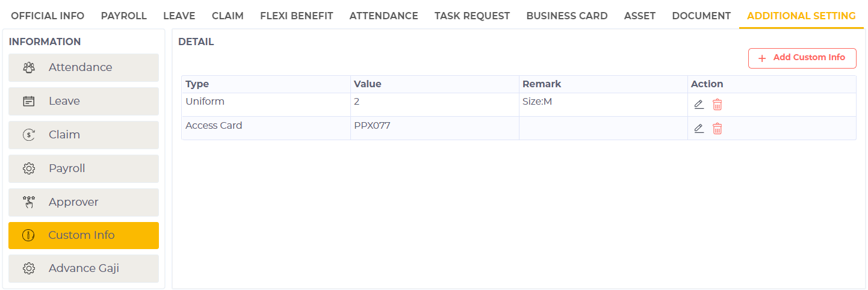Select the Document tab

[701, 16]
